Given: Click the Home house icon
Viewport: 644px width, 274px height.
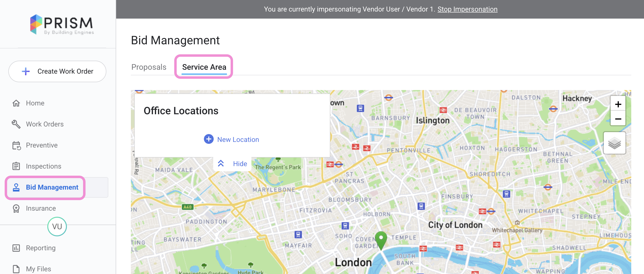Looking at the screenshot, I should pos(16,103).
